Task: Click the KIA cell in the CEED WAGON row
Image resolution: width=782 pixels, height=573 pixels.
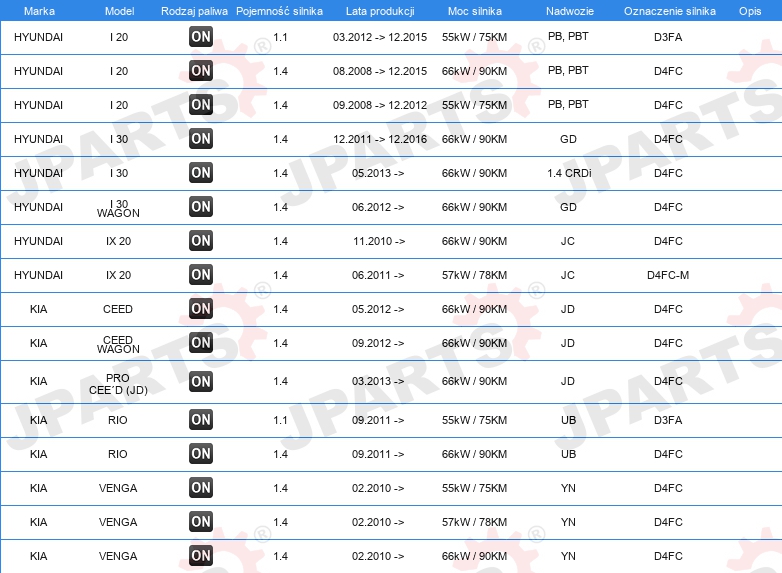Action: pos(38,343)
